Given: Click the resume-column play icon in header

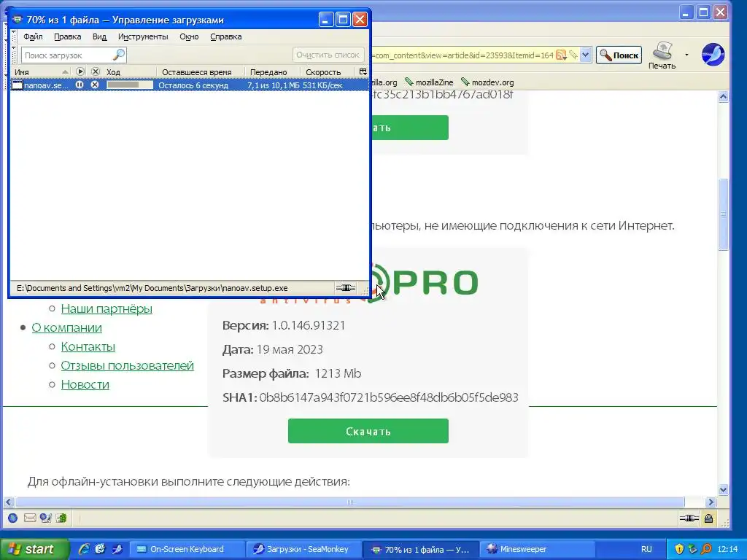Looking at the screenshot, I should tap(80, 71).
